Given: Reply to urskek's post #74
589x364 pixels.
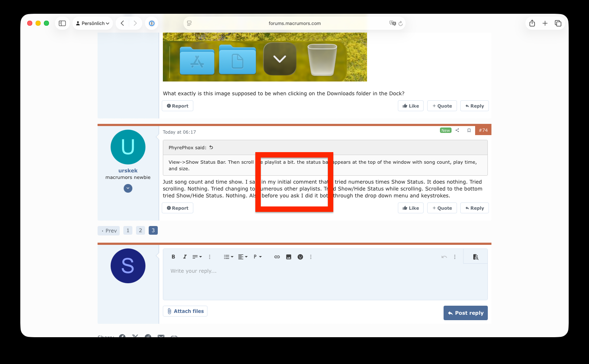Looking at the screenshot, I should pos(474,208).
